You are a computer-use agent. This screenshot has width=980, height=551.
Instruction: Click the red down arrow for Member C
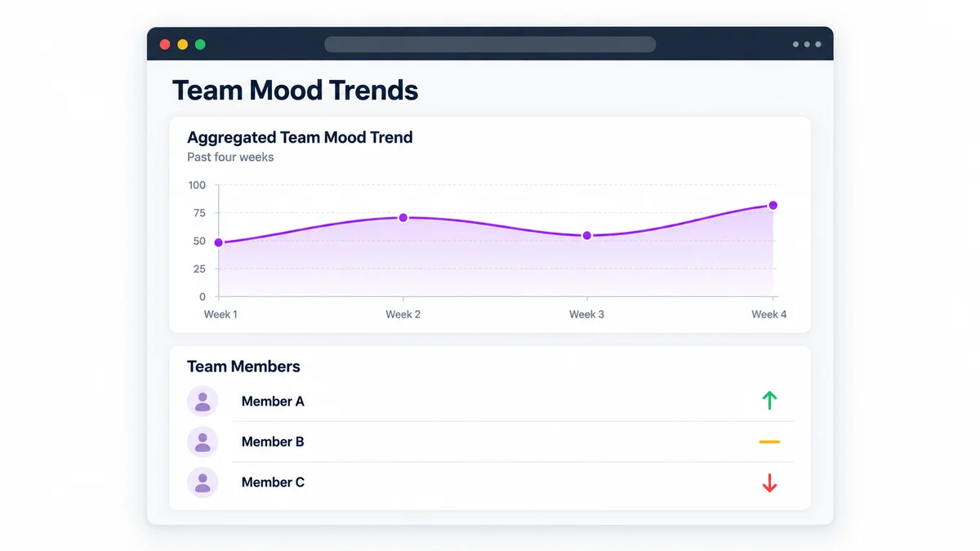pyautogui.click(x=769, y=483)
